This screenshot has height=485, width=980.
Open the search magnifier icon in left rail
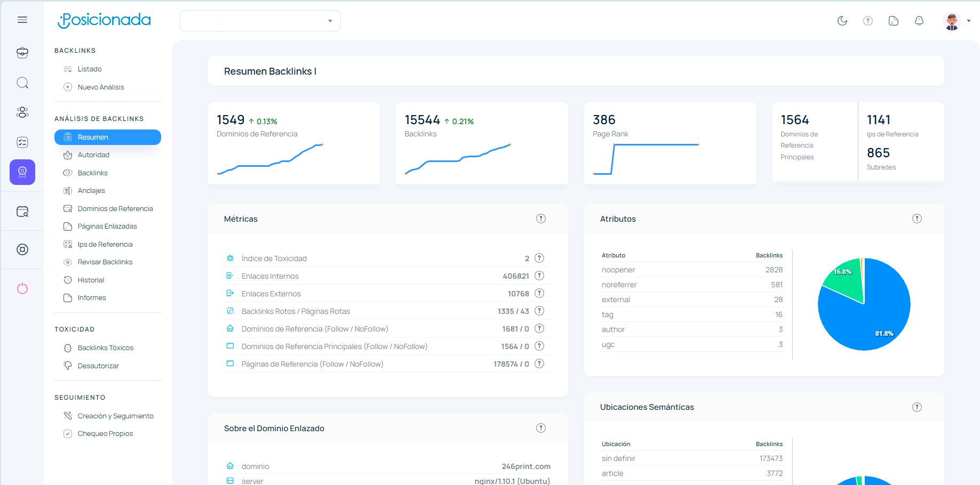point(22,83)
